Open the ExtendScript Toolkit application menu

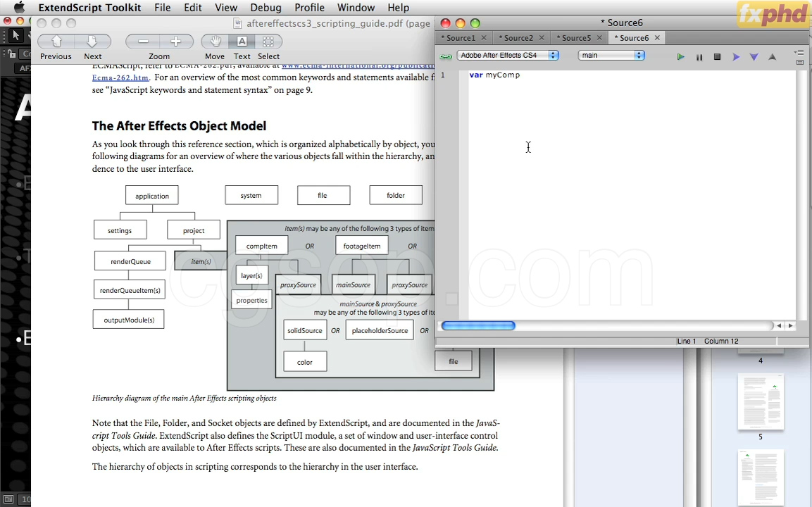[89, 7]
